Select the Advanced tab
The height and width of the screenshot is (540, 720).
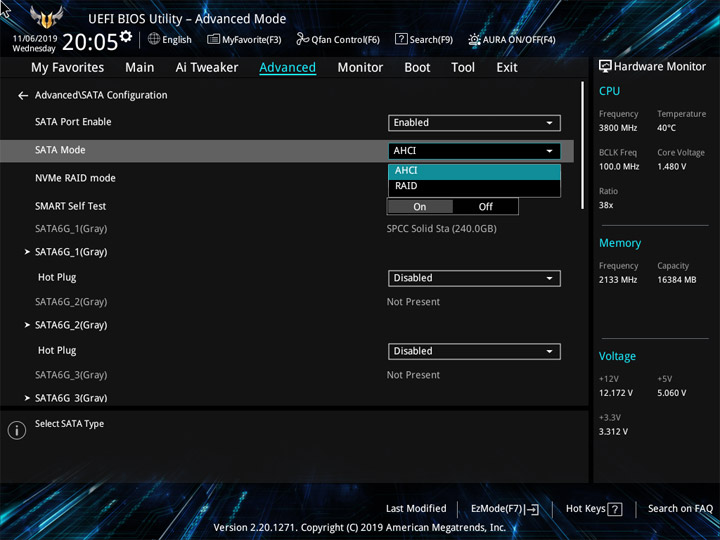pos(287,68)
